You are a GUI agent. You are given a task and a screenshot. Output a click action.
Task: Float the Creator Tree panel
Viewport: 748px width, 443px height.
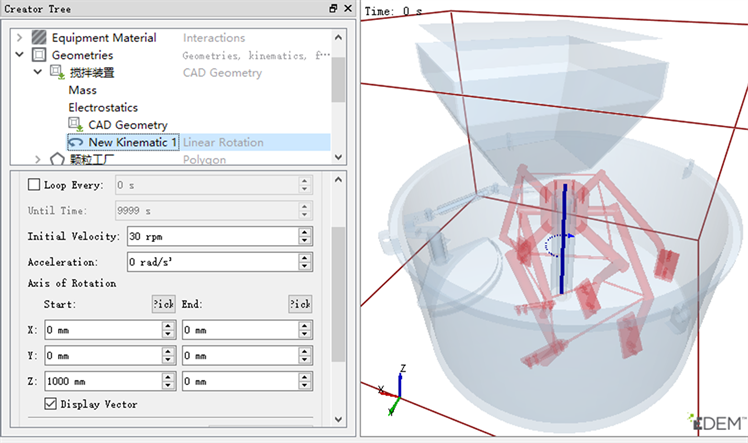tap(333, 8)
